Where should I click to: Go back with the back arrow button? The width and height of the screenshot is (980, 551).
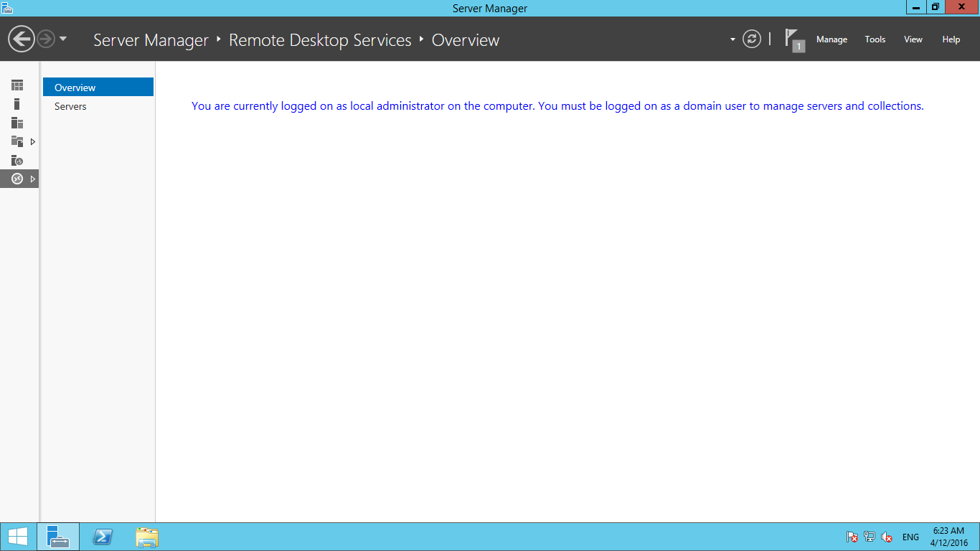point(22,39)
